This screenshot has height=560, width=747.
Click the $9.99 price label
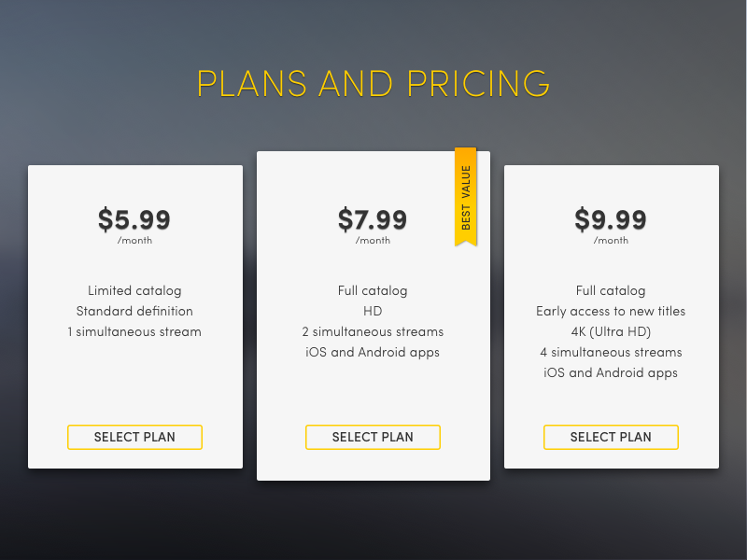click(611, 220)
